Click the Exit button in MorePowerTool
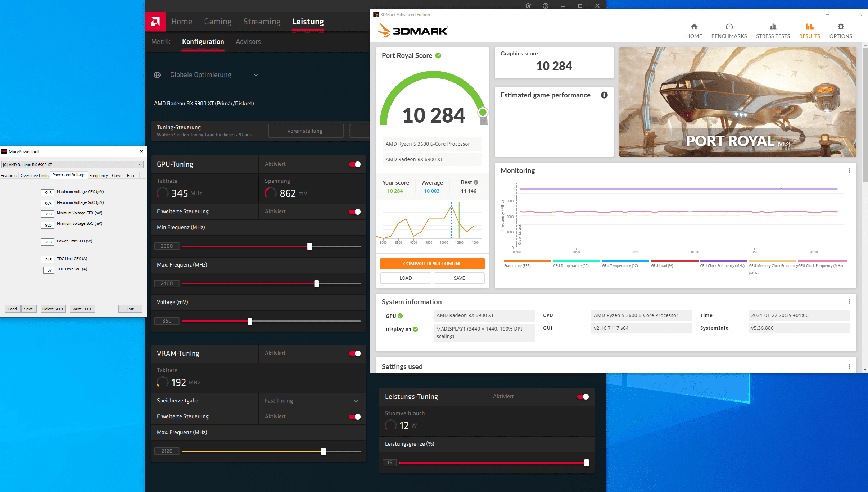The image size is (868, 492). [130, 309]
